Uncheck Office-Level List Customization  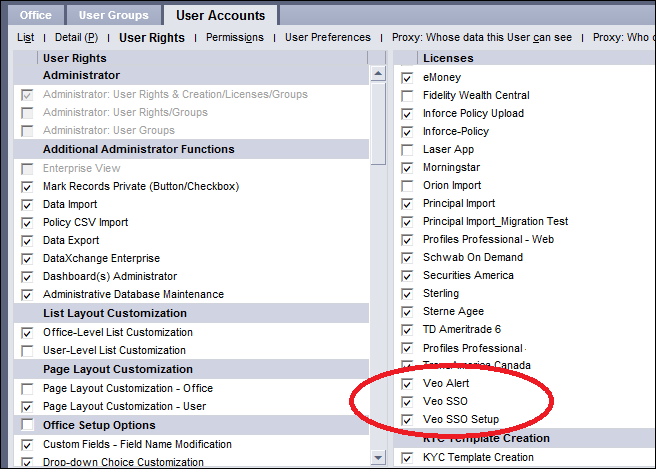tap(27, 333)
